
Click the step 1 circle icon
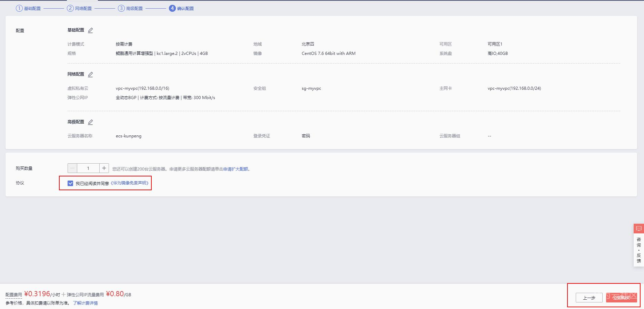click(19, 8)
